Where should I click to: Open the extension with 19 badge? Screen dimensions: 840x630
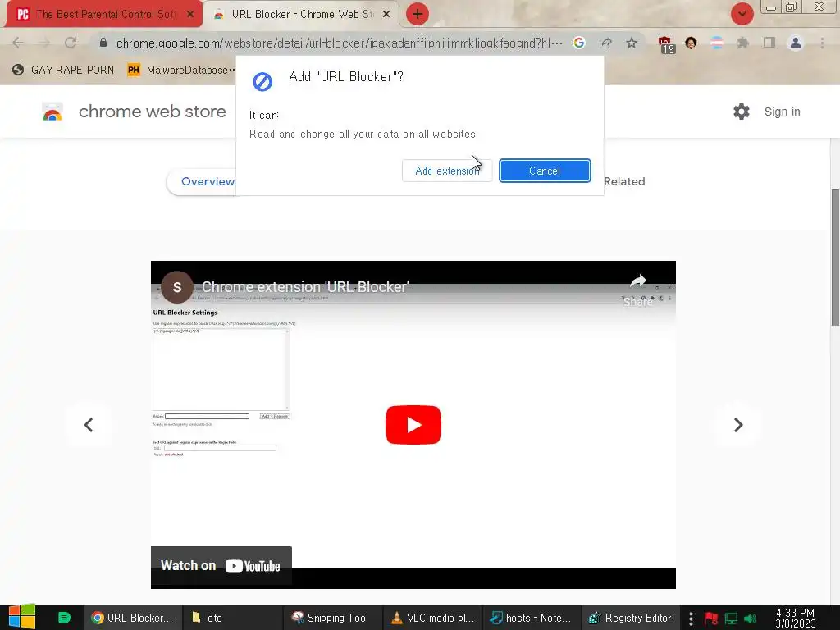[666, 45]
